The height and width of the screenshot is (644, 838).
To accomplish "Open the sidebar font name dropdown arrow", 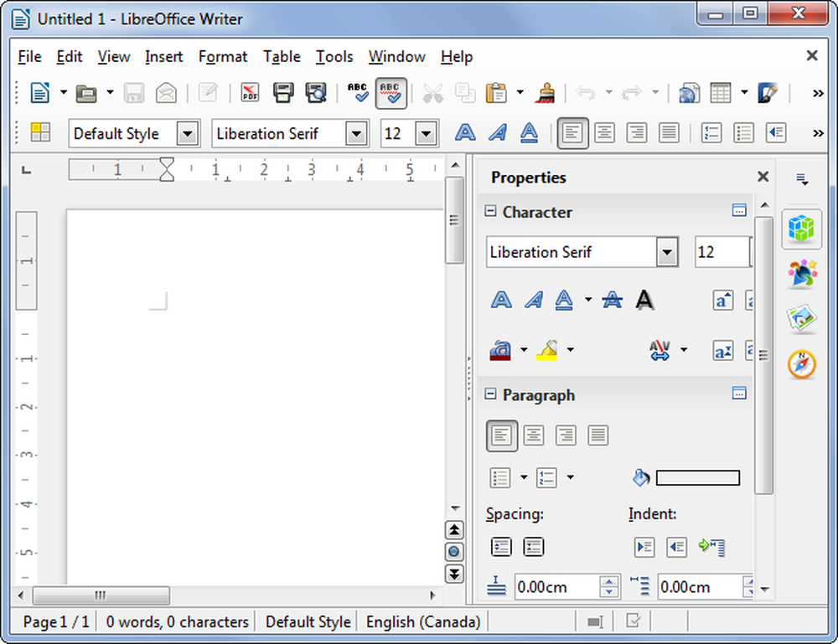I will tap(667, 251).
